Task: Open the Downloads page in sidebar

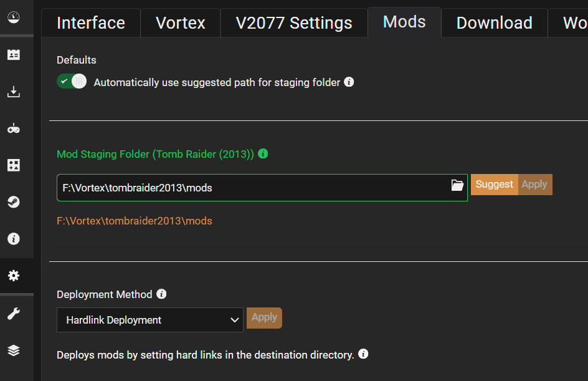Action: [14, 92]
